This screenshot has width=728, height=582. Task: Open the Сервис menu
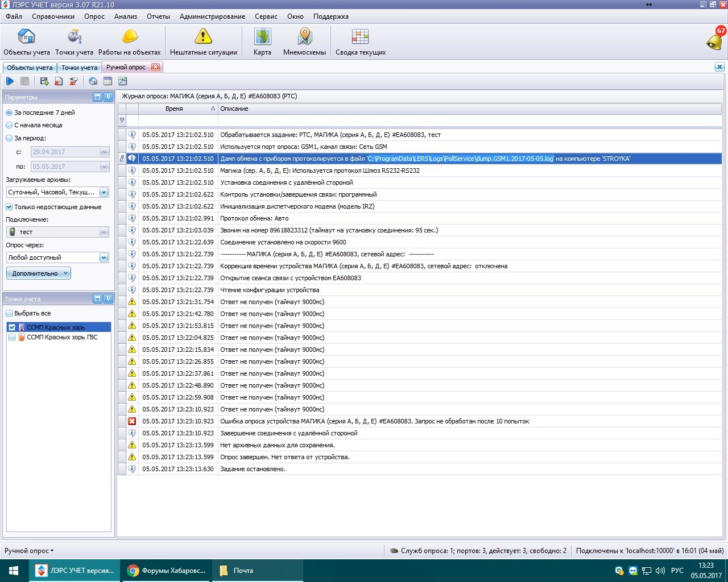(266, 16)
